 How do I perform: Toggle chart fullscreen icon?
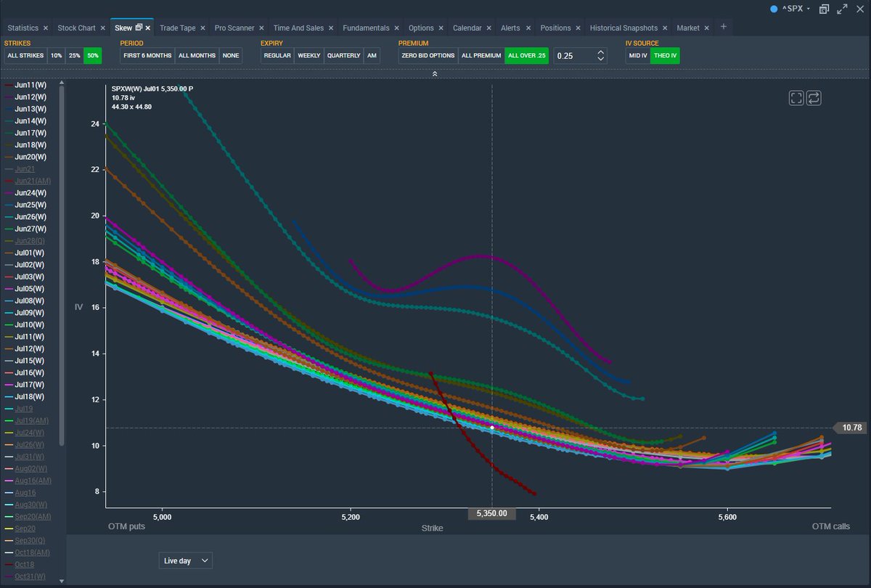[x=796, y=97]
